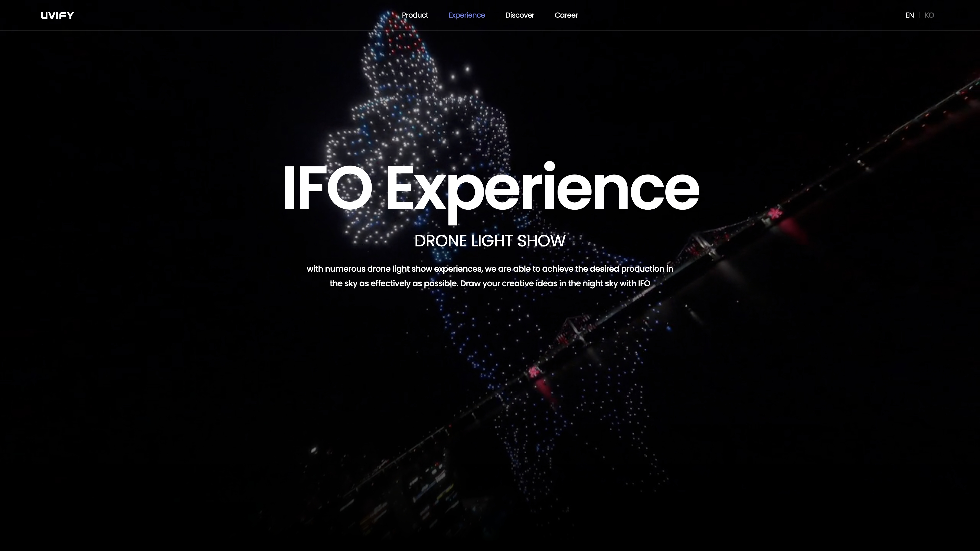Screen dimensions: 980x551
Task: Click the UVIFY logo
Action: click(57, 15)
